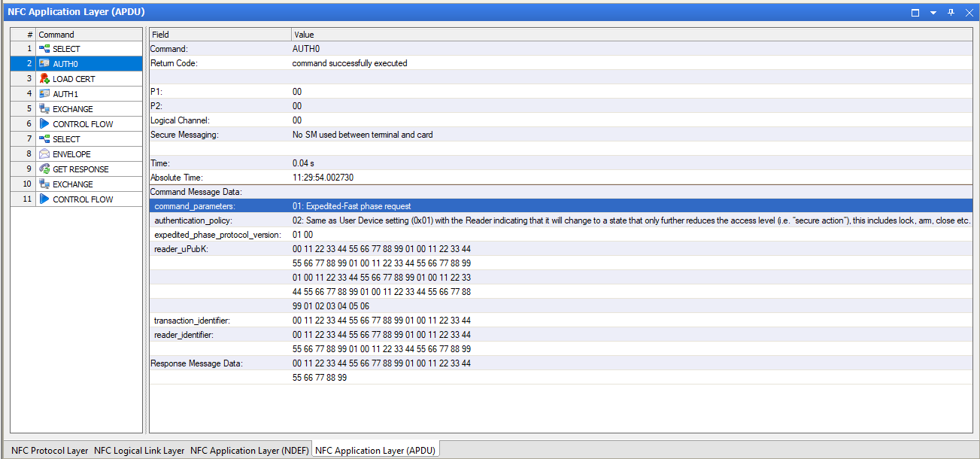Select the reader_uPubK field row
This screenshot has width=980, height=459.
click(x=560, y=249)
